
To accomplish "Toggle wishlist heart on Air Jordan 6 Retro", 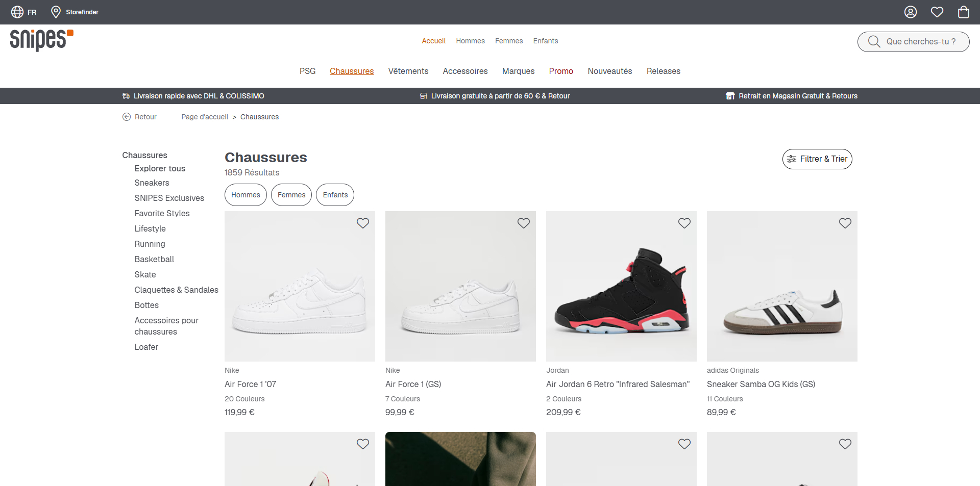I will click(684, 223).
